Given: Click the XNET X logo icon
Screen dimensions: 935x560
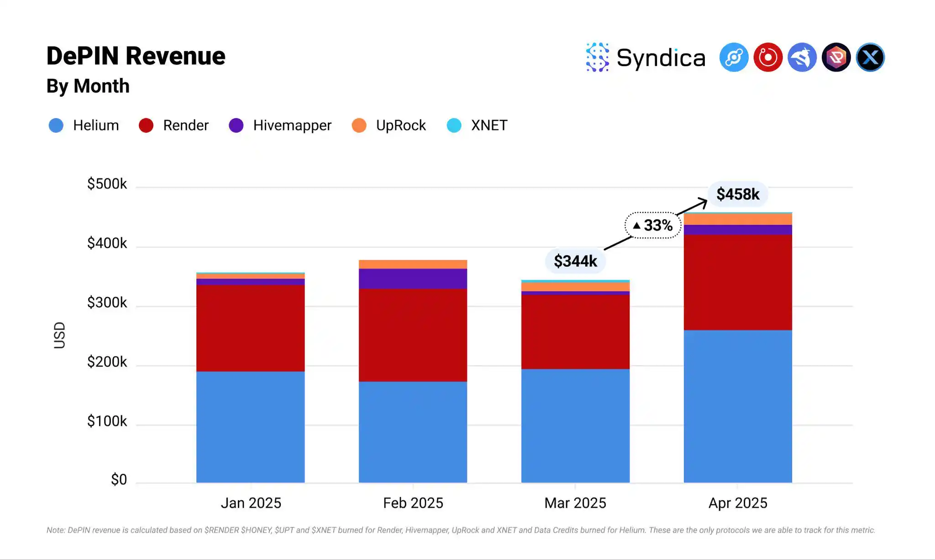Looking at the screenshot, I should (870, 58).
